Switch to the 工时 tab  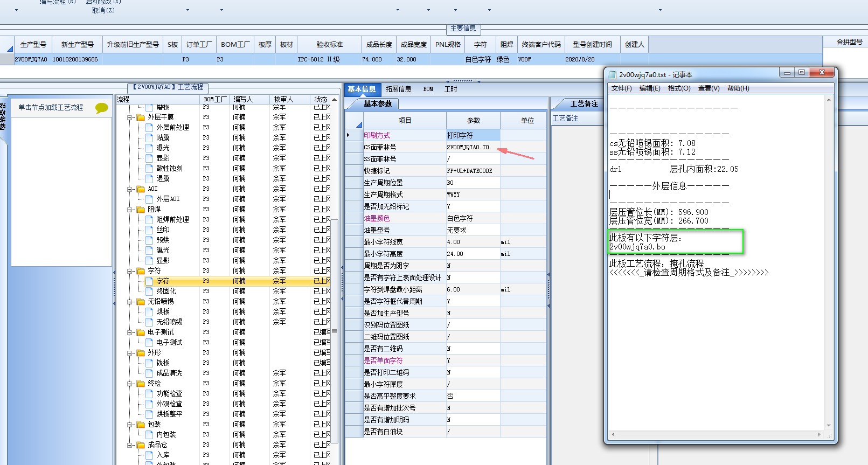450,89
